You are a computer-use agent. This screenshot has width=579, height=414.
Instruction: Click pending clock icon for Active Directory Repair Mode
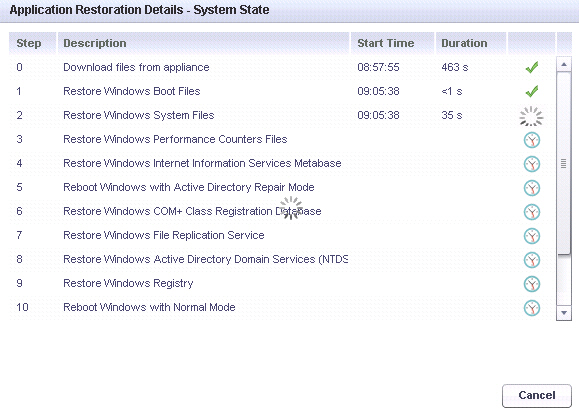click(532, 188)
